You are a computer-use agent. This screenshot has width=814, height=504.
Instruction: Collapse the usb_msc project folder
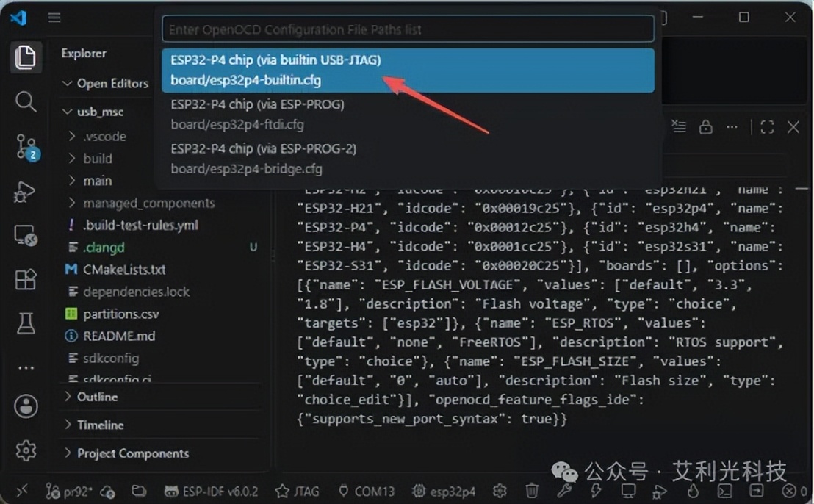(x=93, y=112)
